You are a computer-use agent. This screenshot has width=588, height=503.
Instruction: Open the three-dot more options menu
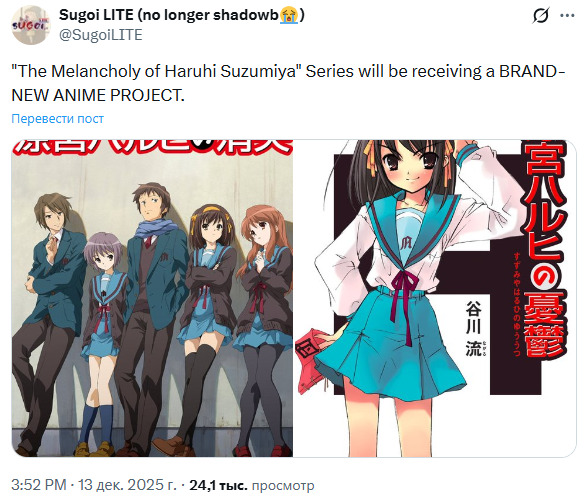(567, 15)
